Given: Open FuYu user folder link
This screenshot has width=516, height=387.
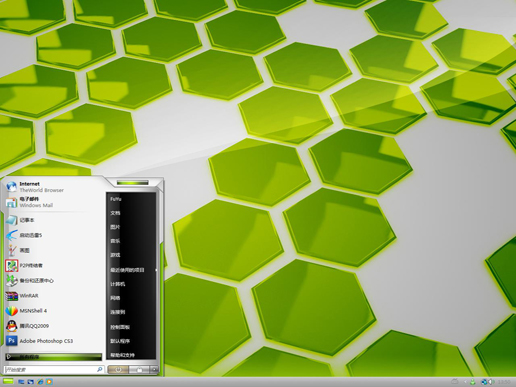Looking at the screenshot, I should [x=116, y=199].
